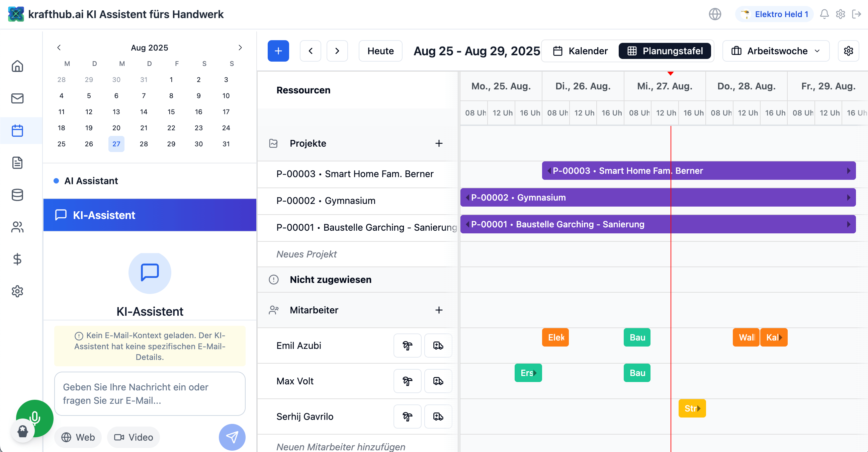This screenshot has height=452, width=868.
Task: Click the Heute button
Action: pyautogui.click(x=380, y=51)
